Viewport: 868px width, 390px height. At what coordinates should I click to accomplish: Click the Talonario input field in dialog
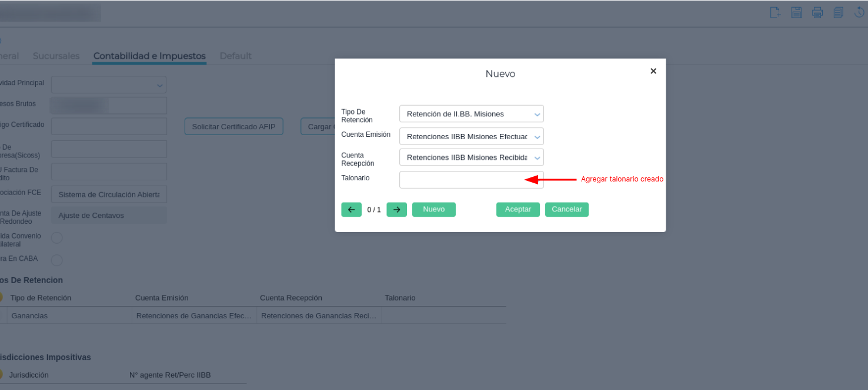click(472, 180)
